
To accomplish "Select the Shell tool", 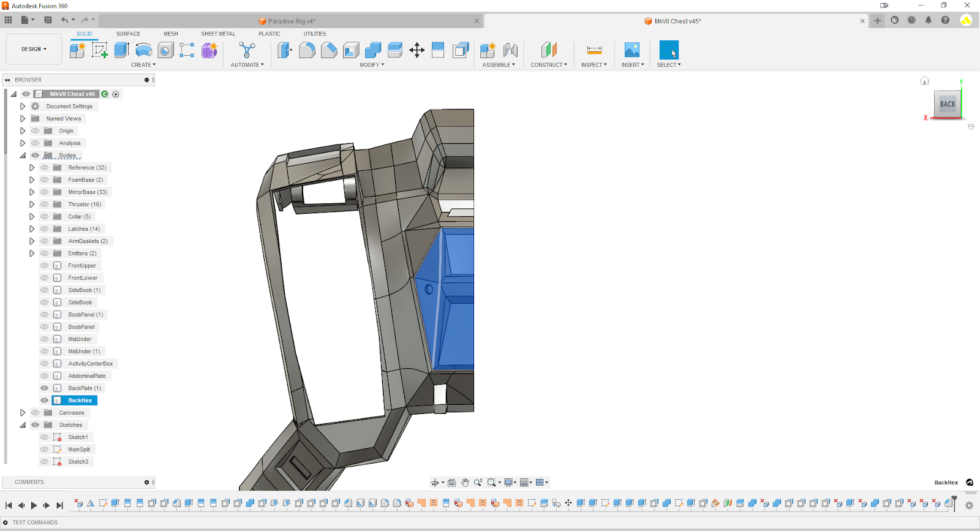I will [x=351, y=50].
